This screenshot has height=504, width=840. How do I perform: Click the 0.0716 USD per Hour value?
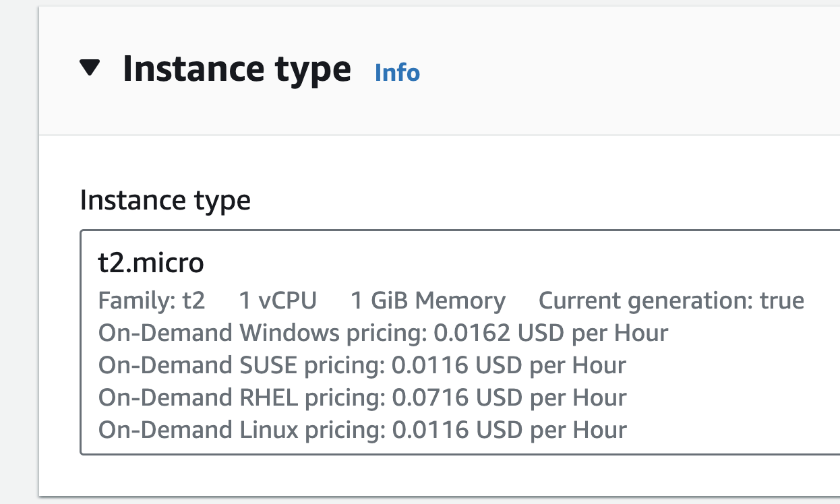click(509, 398)
